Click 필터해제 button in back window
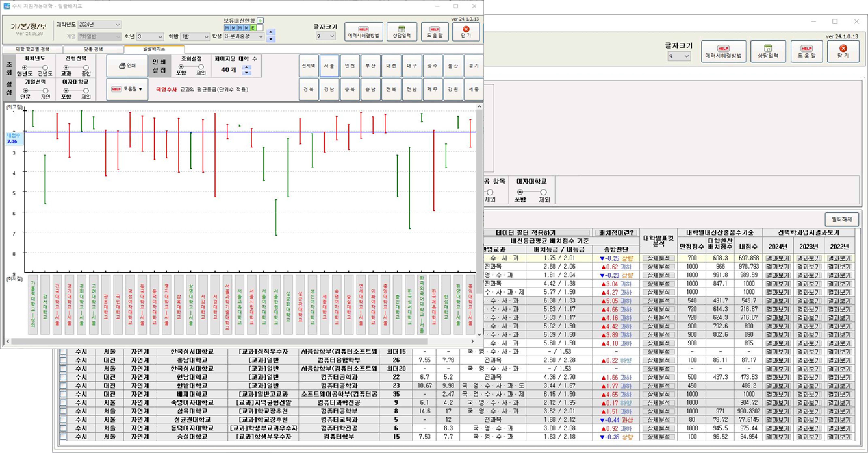Screen dimensions: 868x453 coord(842,219)
